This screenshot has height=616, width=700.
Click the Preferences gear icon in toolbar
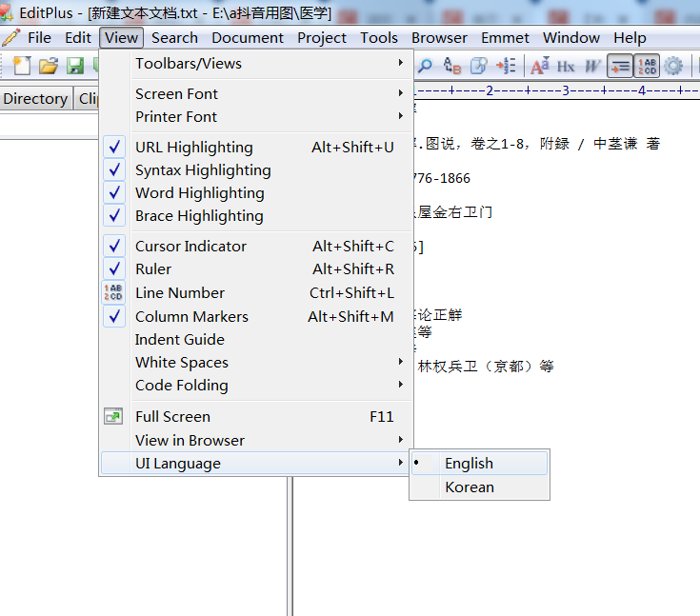click(x=673, y=66)
